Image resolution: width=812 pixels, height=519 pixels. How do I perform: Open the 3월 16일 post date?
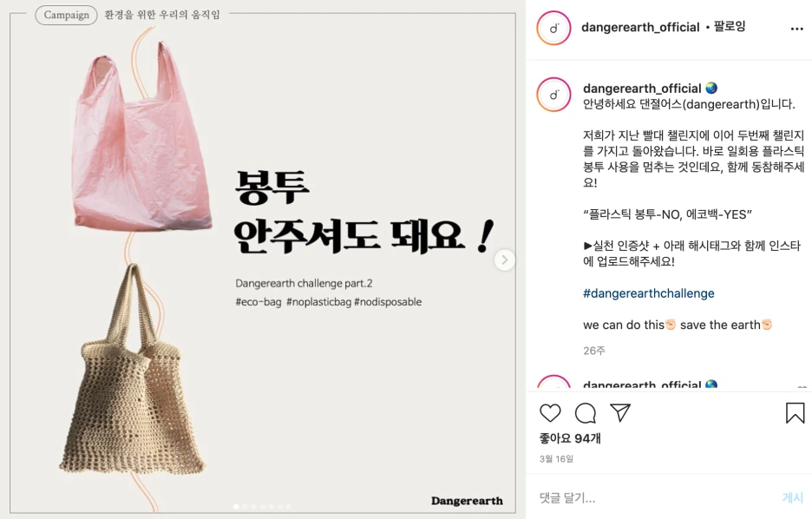point(556,459)
